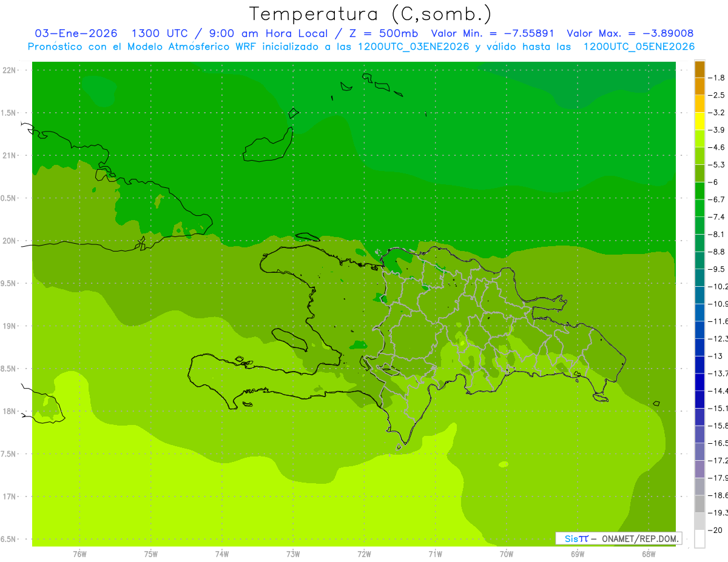Click the -17.9 colorbar legend value
Image resolution: width=728 pixels, height=562 pixels.
point(718,478)
